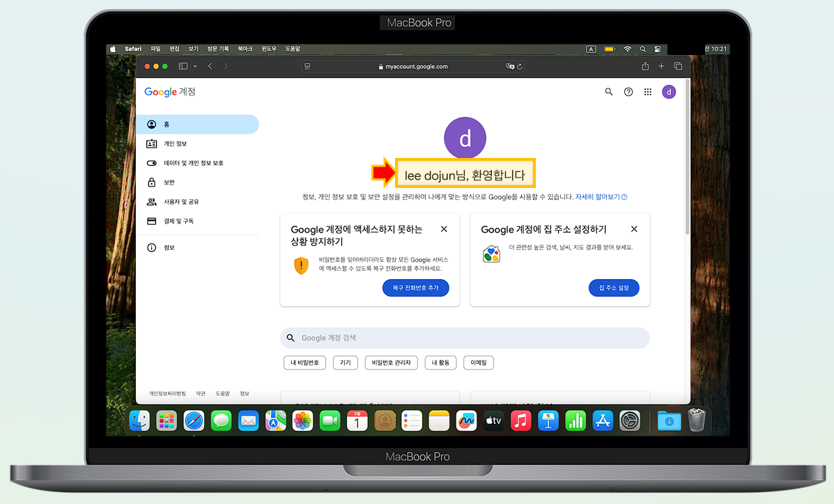Screen dimensions: 834x504
Task: Click the Google 계정 logo
Action: (x=170, y=92)
